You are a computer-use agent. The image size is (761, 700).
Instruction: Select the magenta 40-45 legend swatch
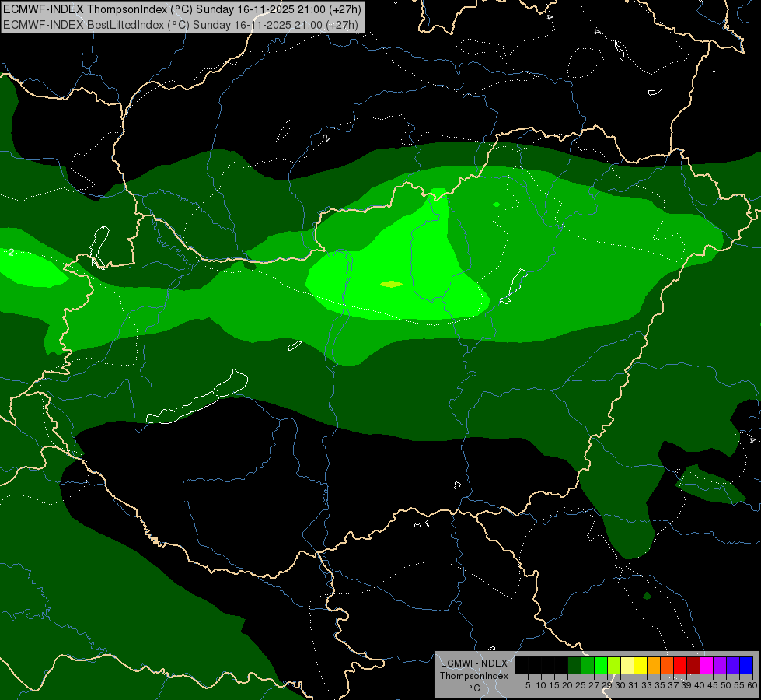click(707, 665)
